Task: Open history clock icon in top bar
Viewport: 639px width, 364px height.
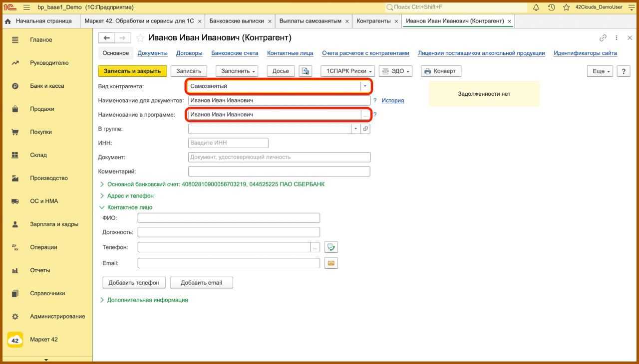Action: [551, 7]
